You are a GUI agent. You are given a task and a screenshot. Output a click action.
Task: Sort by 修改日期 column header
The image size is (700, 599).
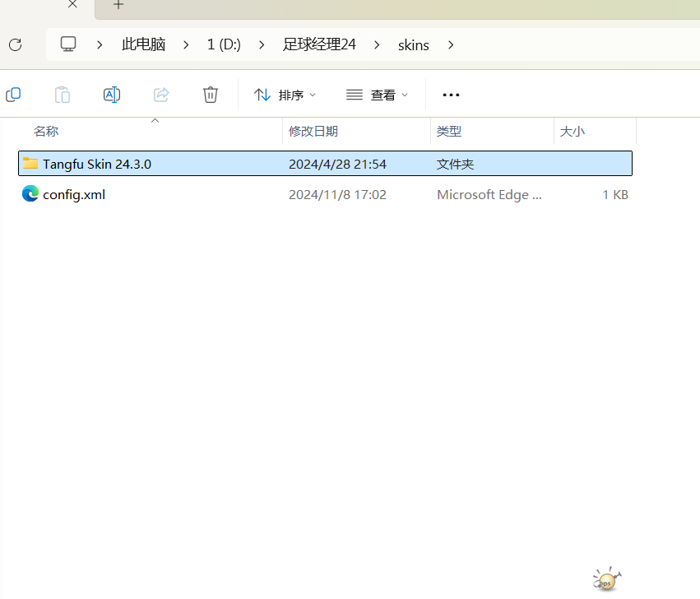[x=313, y=131]
